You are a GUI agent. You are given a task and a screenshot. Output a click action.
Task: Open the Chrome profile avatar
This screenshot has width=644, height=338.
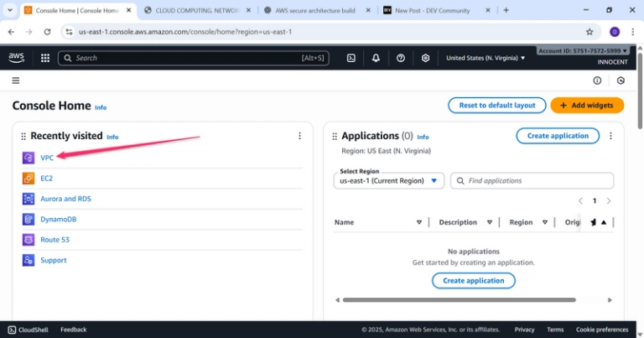coord(615,32)
